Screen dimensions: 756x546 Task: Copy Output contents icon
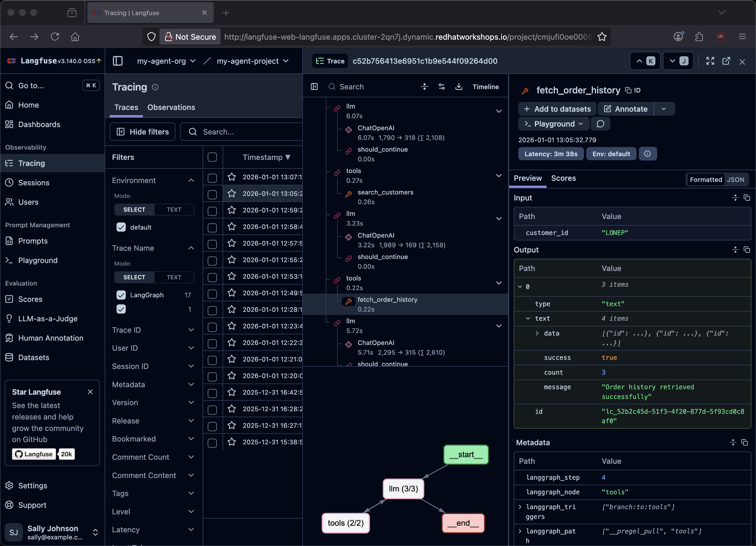pos(747,250)
